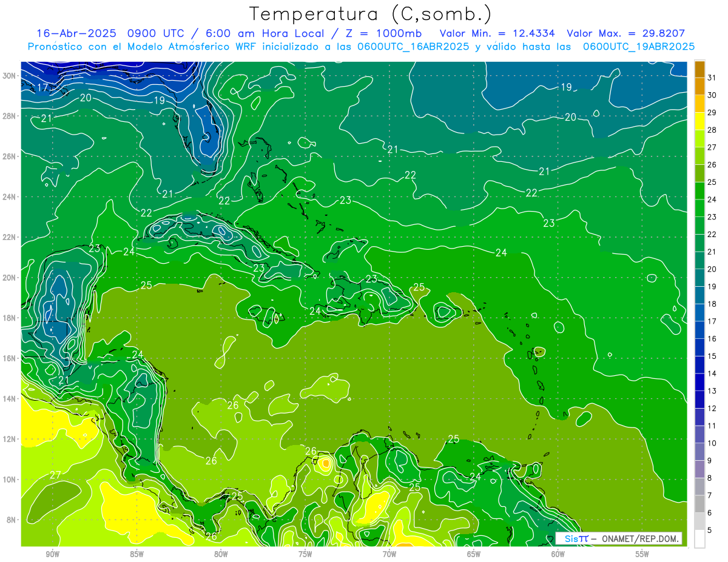Click the color scale label 29

click(712, 112)
